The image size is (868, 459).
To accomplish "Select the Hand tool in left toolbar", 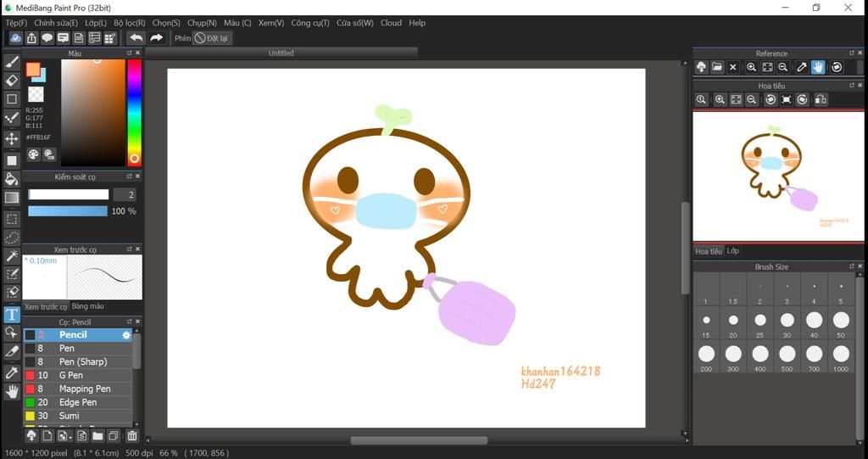I will pos(12,392).
